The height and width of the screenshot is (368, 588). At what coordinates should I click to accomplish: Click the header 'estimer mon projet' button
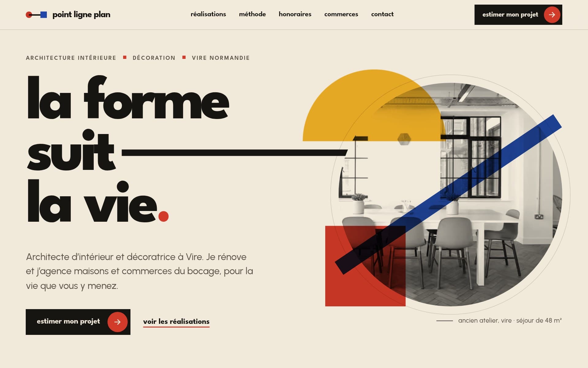[518, 14]
